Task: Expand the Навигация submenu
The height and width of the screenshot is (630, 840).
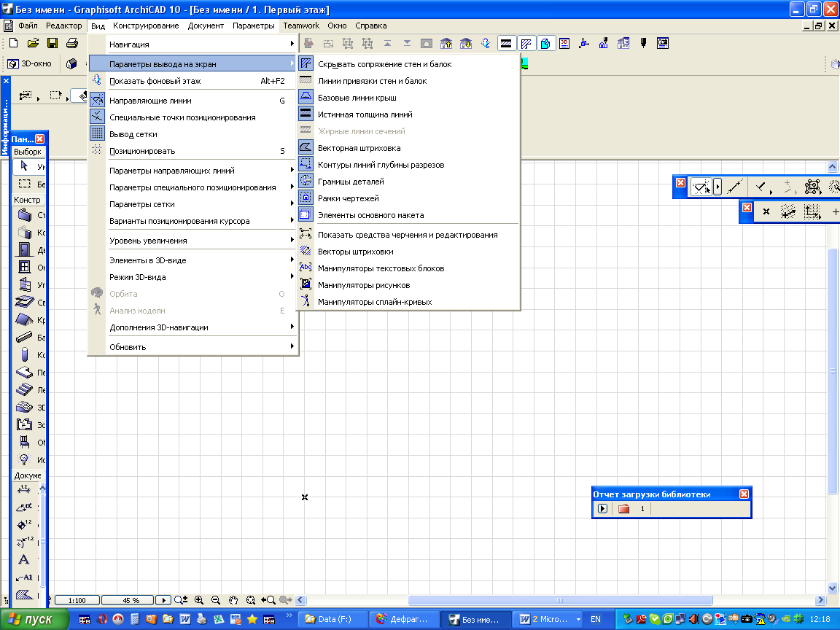Action: click(193, 44)
